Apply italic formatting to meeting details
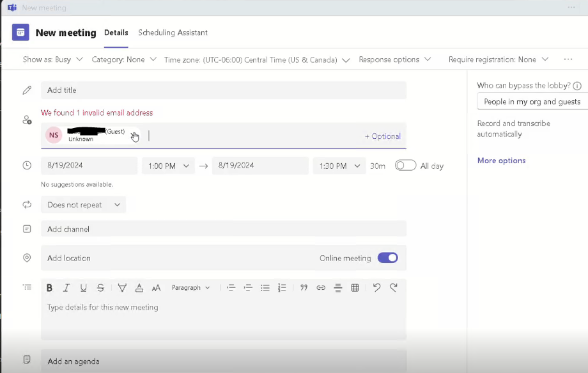Viewport: 588px width, 373px height. [66, 287]
